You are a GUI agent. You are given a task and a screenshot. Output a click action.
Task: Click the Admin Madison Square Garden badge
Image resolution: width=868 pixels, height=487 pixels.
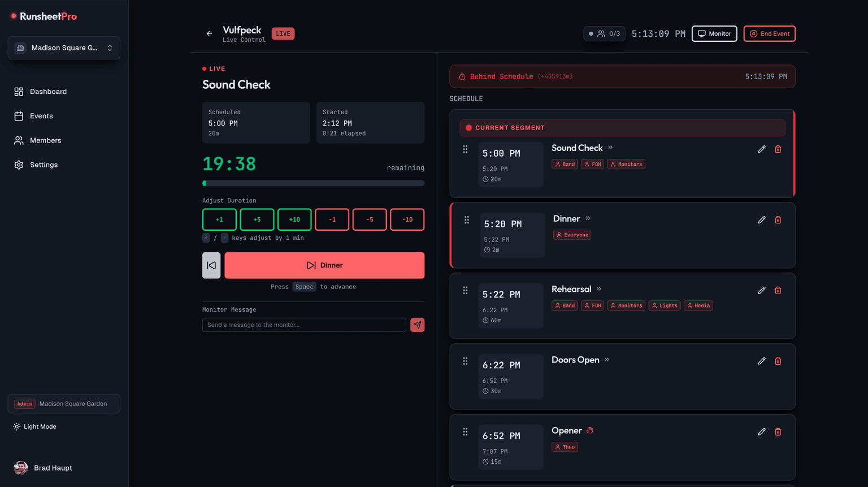[x=64, y=404]
